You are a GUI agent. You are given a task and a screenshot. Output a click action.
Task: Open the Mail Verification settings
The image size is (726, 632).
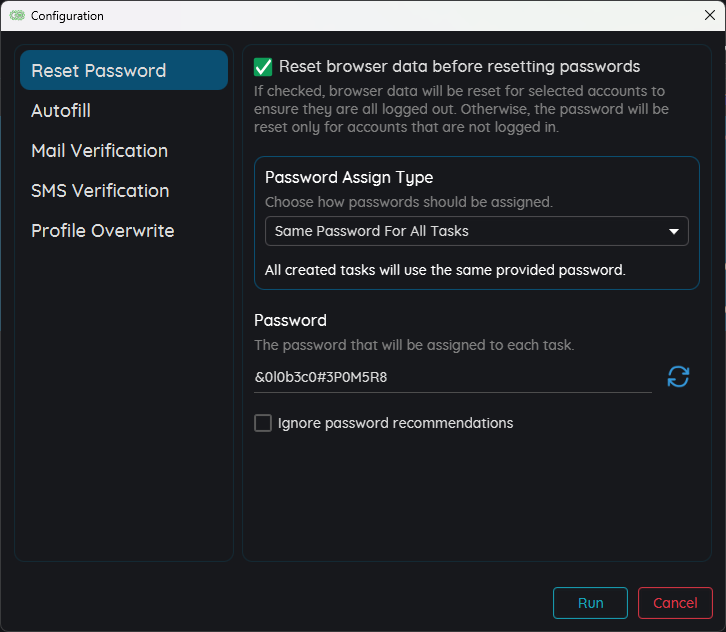99,151
